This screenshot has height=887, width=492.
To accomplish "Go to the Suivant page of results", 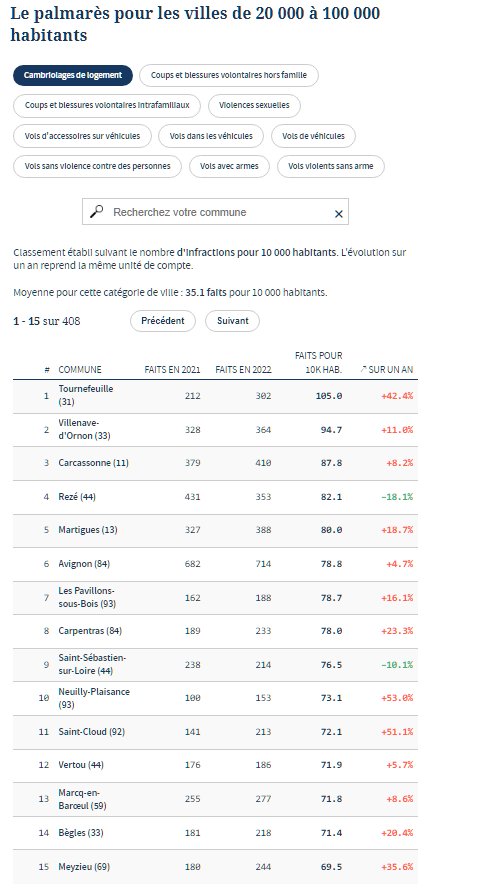I will pyautogui.click(x=232, y=321).
